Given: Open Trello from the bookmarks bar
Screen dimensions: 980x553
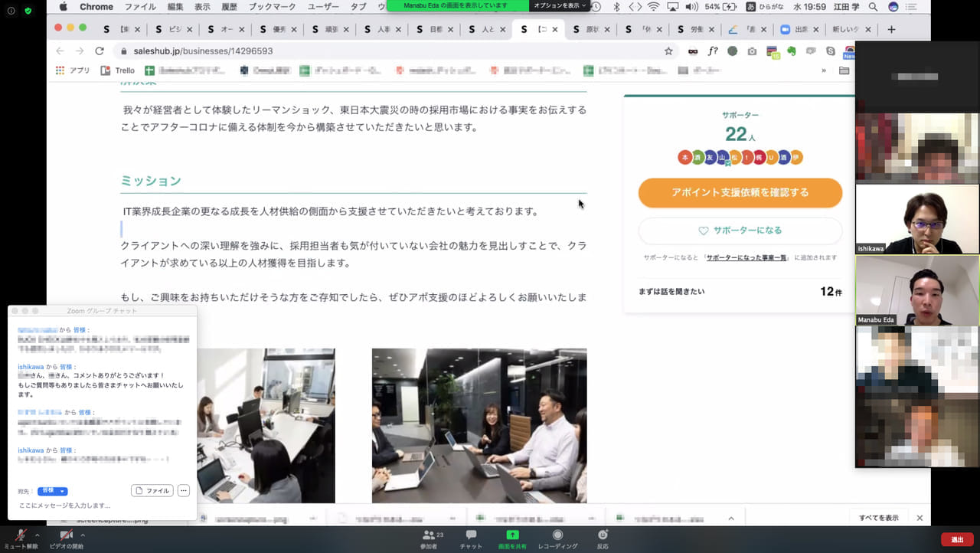Looking at the screenshot, I should pyautogui.click(x=123, y=70).
